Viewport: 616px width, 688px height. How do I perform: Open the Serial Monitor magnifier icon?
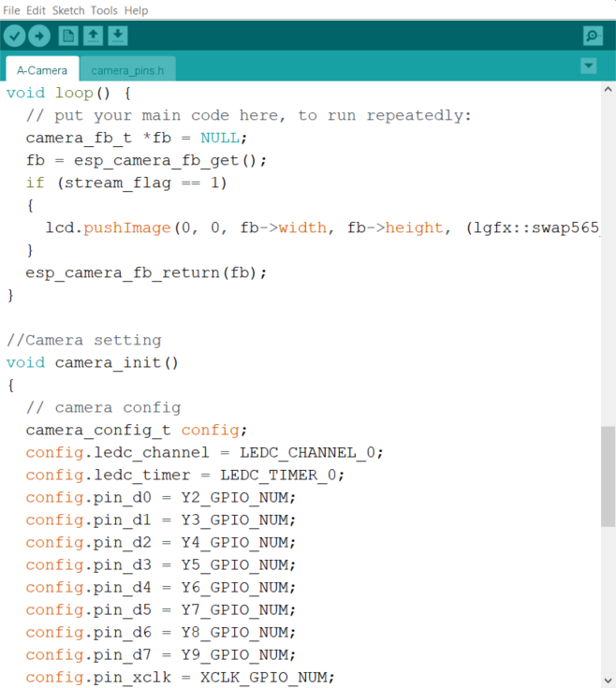593,36
